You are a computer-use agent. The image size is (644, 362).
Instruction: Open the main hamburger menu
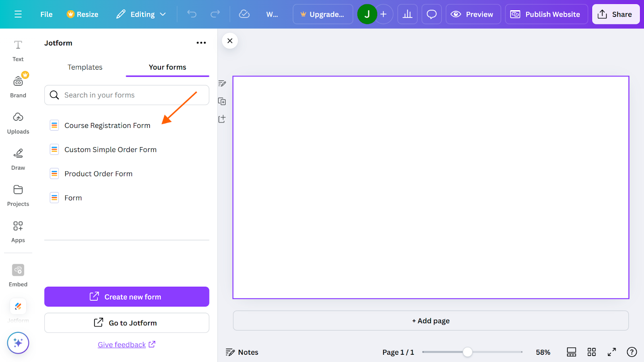tap(18, 14)
